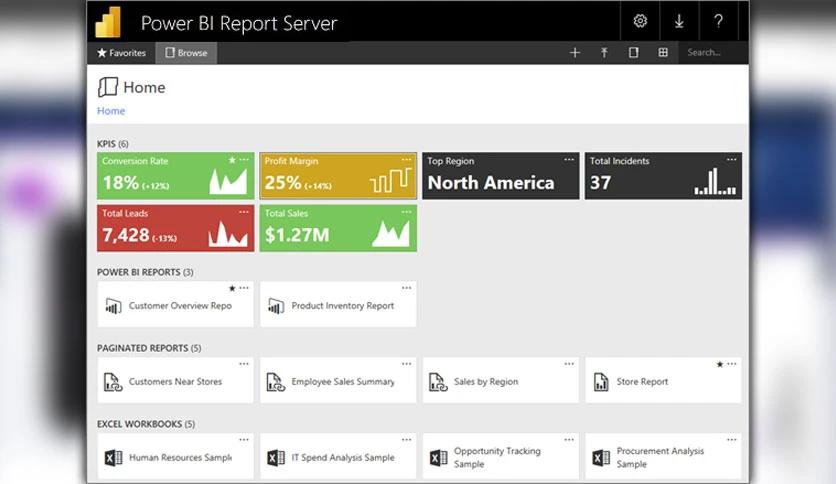Click the download arrow icon
The height and width of the screenshot is (484, 836).
(679, 21)
